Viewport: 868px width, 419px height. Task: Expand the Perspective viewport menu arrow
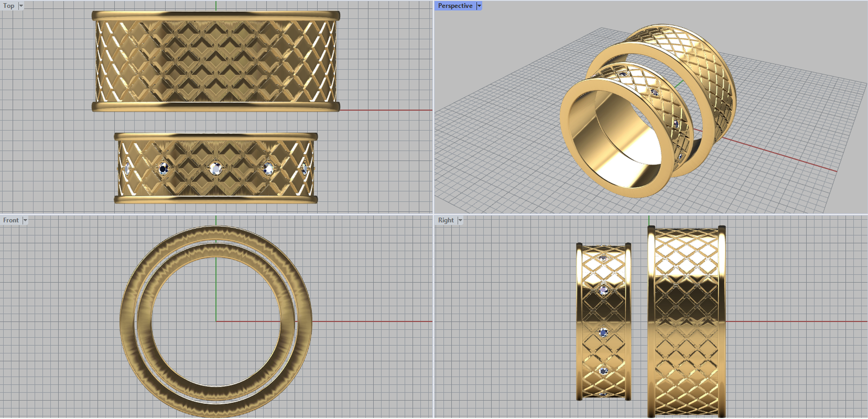pos(479,6)
